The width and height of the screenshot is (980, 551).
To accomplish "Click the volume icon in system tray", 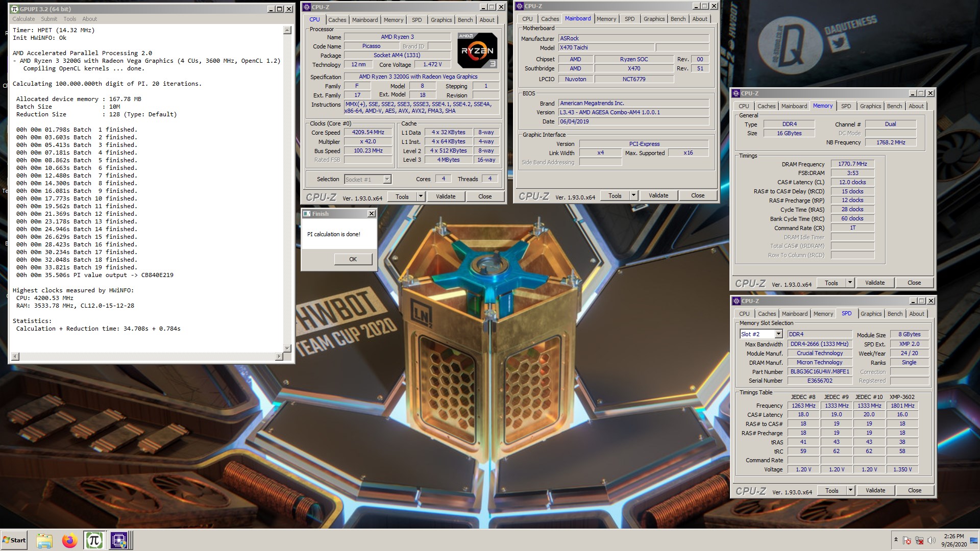I will (x=931, y=540).
